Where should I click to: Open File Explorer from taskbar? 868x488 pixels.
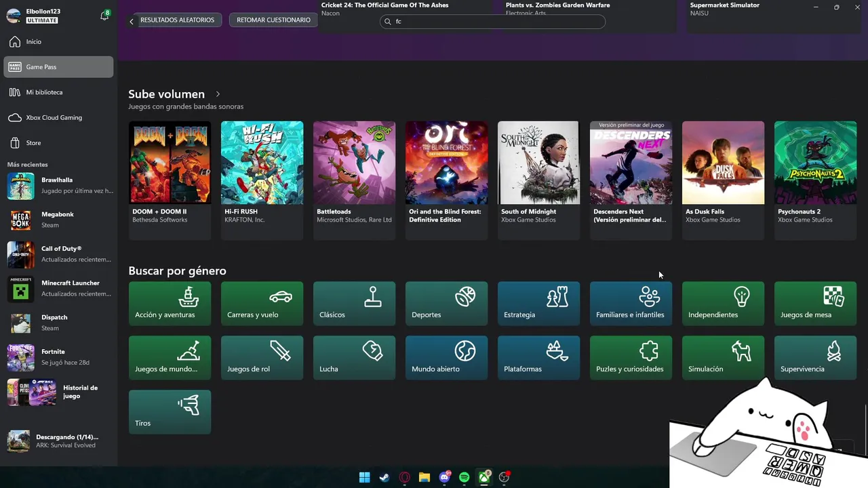[425, 477]
